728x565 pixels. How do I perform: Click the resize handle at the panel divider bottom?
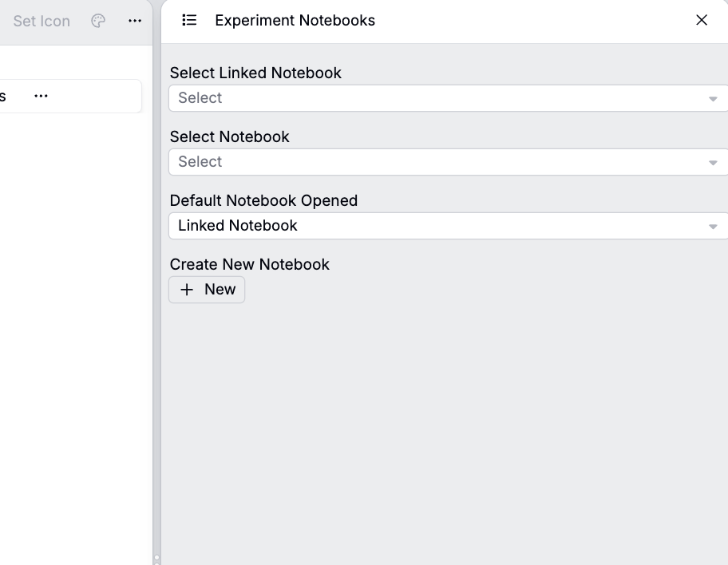click(x=156, y=558)
